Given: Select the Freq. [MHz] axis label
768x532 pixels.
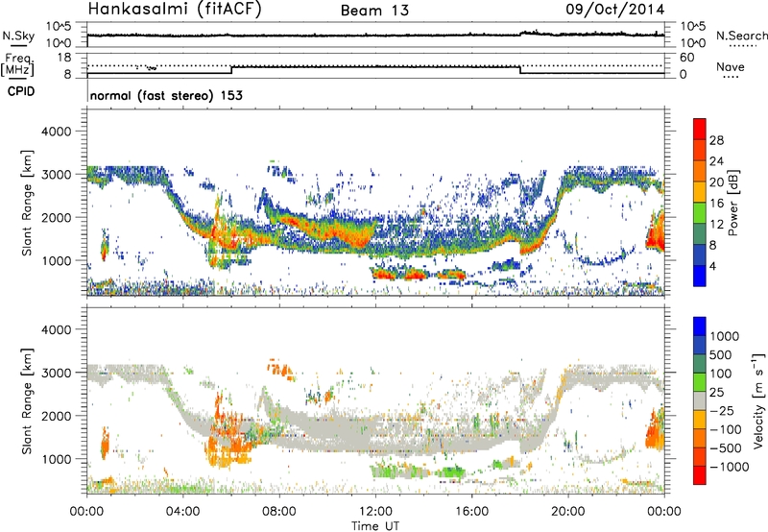Looking at the screenshot, I should (17, 64).
